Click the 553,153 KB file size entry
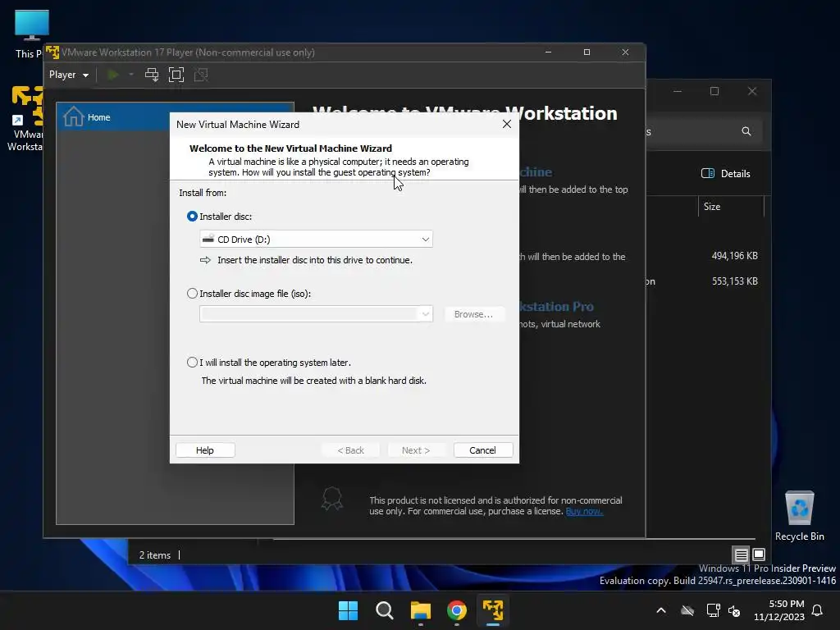Screen dimensions: 840x630 [x=734, y=281]
